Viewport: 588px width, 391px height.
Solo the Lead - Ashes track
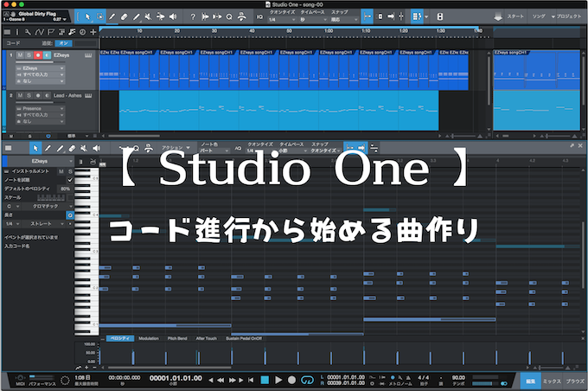[x=29, y=96]
